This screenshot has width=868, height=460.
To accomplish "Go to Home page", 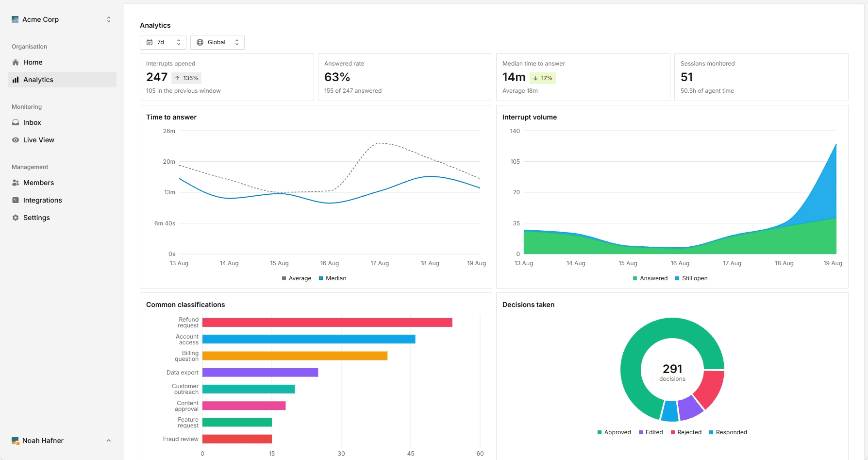I will coord(62,62).
